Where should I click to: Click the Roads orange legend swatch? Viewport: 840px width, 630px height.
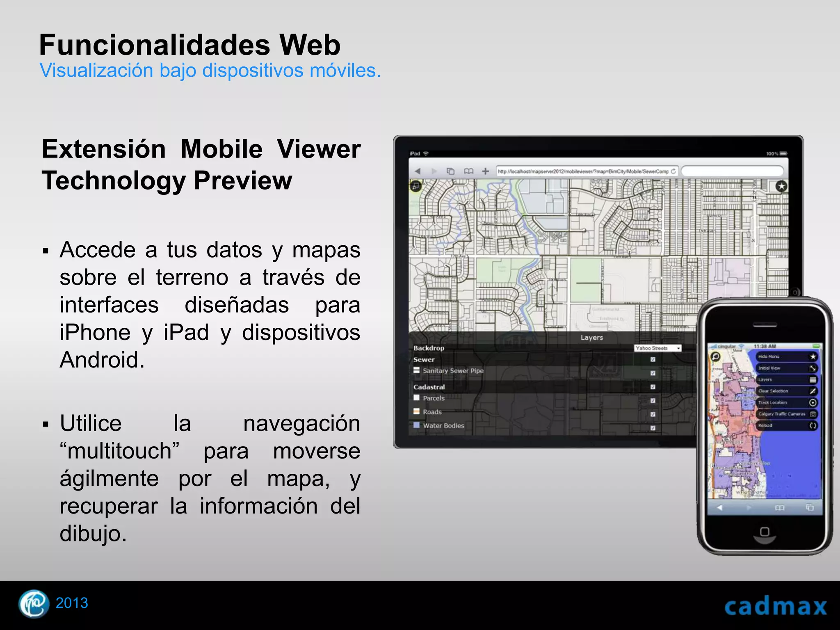tap(417, 411)
